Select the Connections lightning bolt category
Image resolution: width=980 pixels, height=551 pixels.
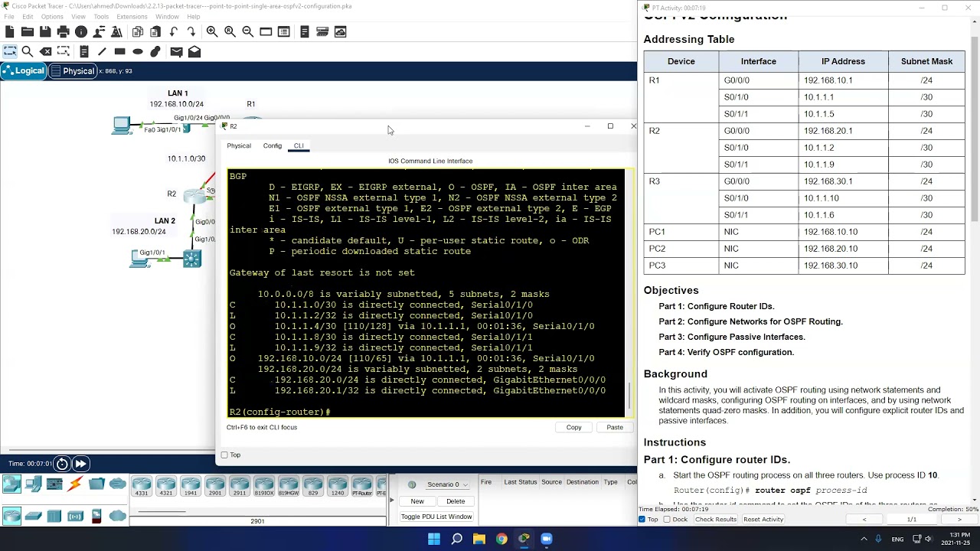[x=75, y=484]
